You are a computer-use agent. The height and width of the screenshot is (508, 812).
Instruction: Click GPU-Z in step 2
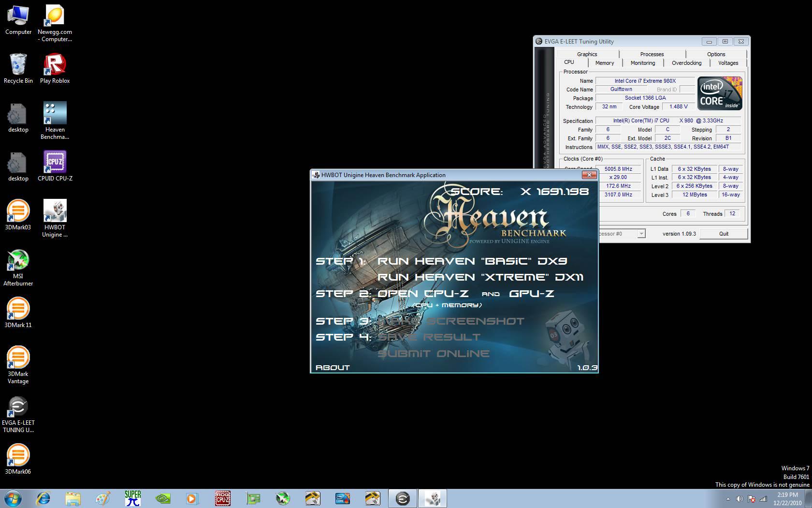click(x=532, y=294)
